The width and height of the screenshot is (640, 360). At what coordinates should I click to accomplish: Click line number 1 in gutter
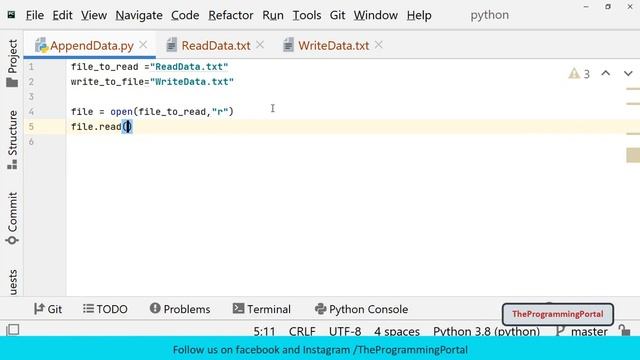31,67
